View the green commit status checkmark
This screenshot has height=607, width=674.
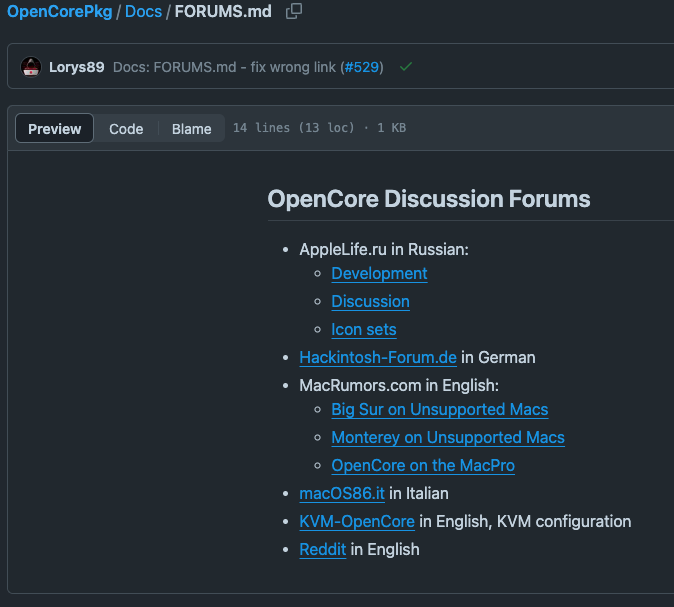pyautogui.click(x=406, y=67)
